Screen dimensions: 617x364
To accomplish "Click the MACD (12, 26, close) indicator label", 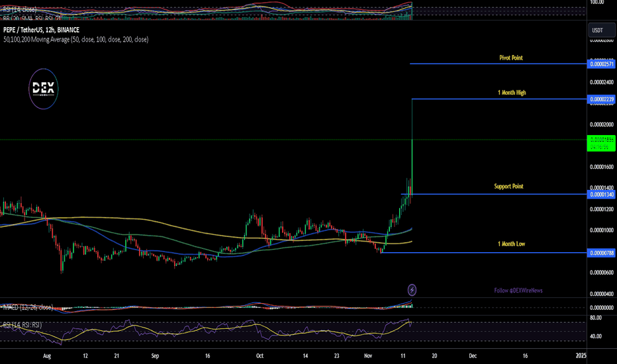I will 28,307.
